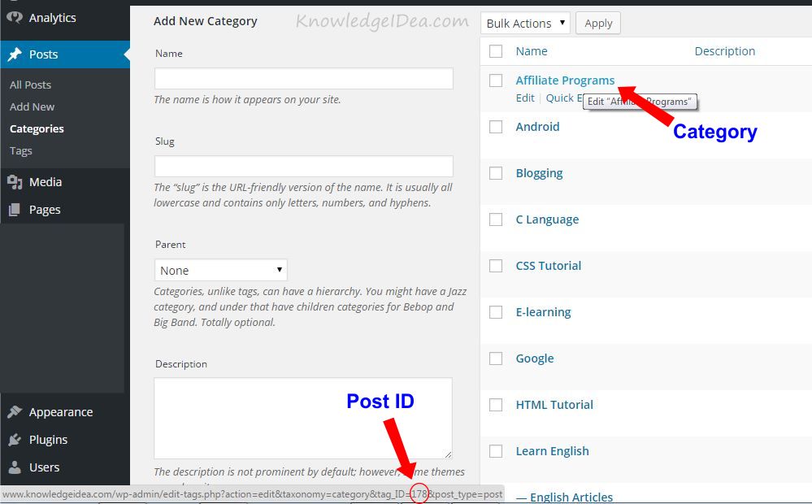This screenshot has width=812, height=504.
Task: Click the Parent field label
Action: coord(171,245)
